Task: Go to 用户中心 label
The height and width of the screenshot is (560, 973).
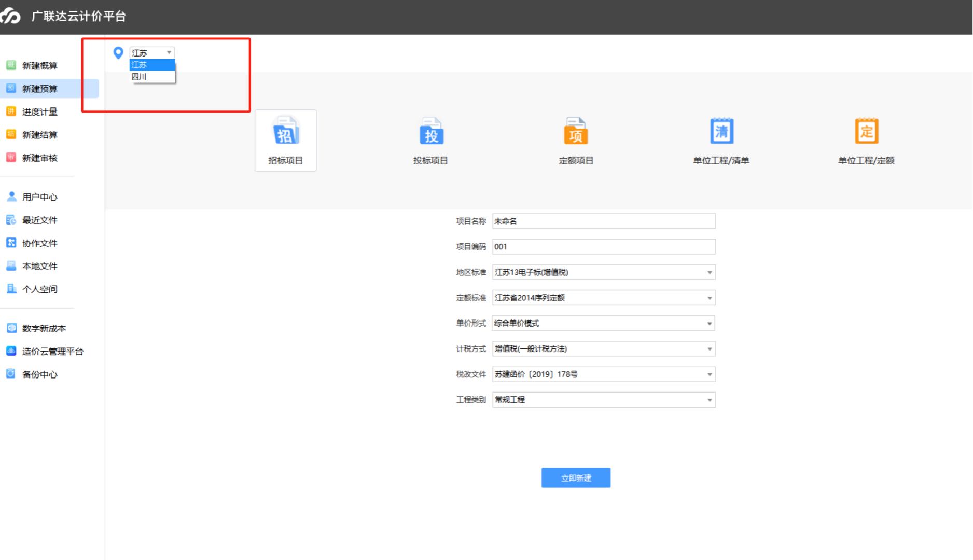Action: pos(40,197)
